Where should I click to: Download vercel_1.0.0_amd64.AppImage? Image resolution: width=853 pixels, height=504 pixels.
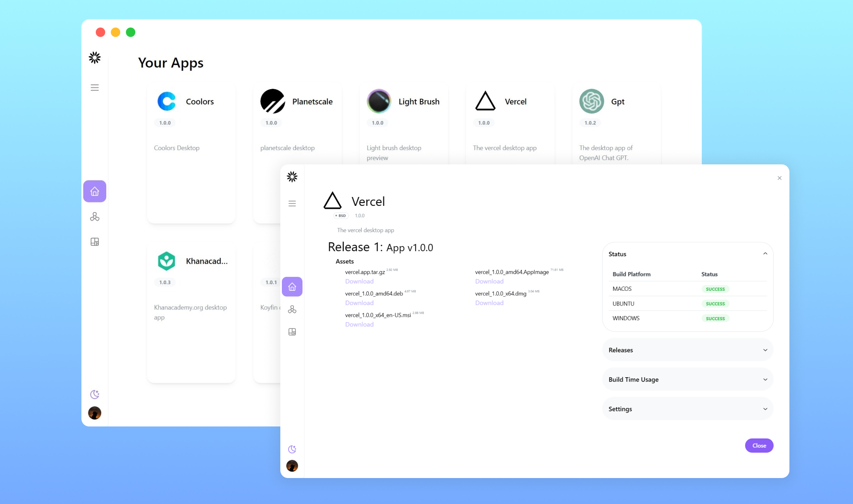point(489,281)
